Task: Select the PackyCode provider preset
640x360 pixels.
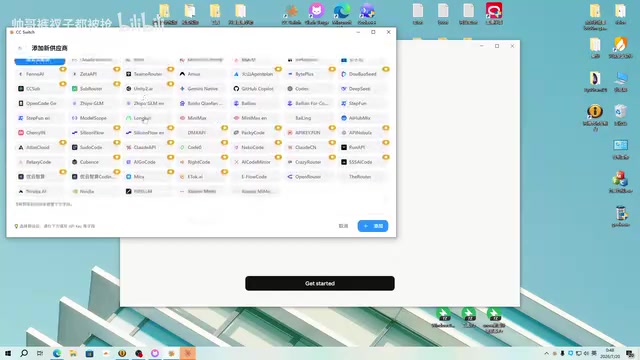Action: [255, 133]
